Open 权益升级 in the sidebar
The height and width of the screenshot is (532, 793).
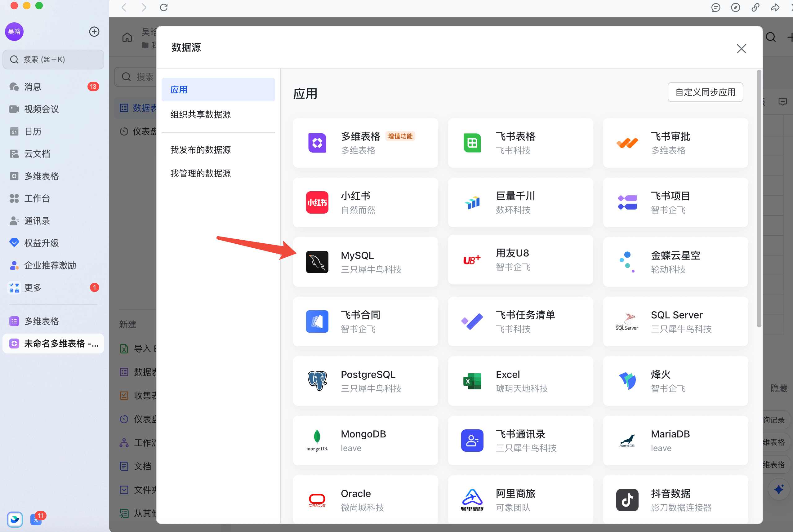click(x=53, y=243)
